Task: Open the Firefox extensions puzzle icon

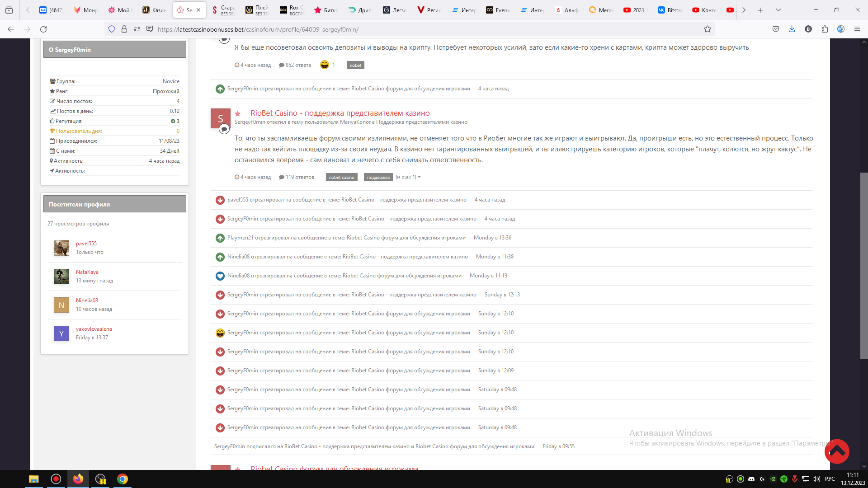Action: (x=825, y=29)
